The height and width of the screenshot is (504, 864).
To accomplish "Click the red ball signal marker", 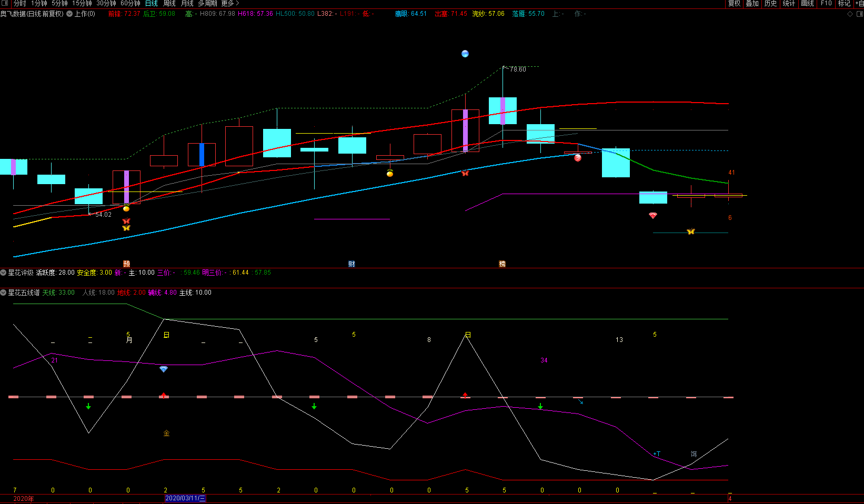I will [x=578, y=158].
